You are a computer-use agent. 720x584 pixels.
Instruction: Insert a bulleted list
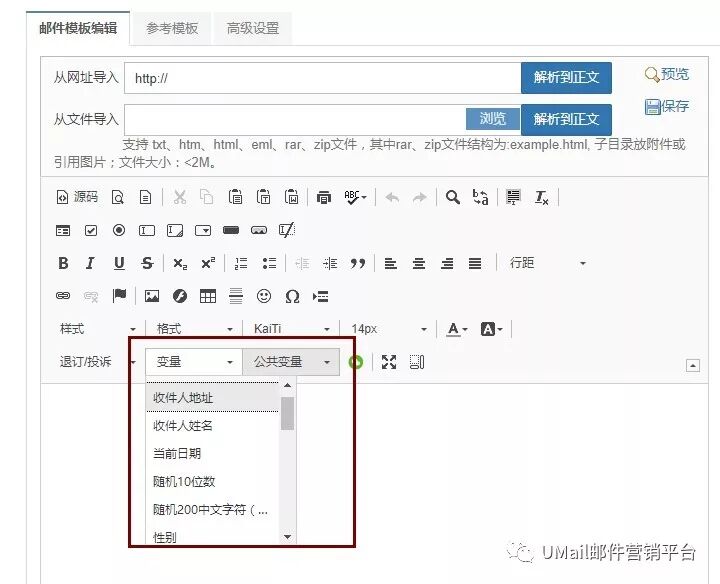point(269,263)
